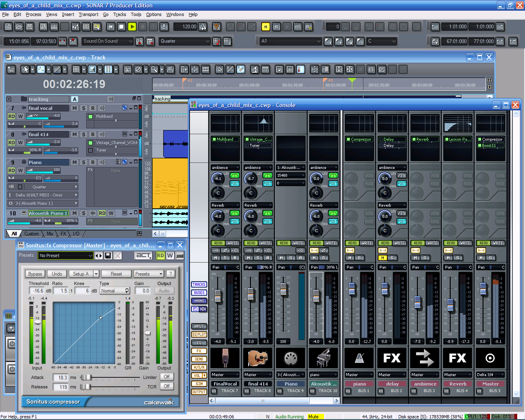
Task: Save preset with compressor floppy icon
Action: 108,256
